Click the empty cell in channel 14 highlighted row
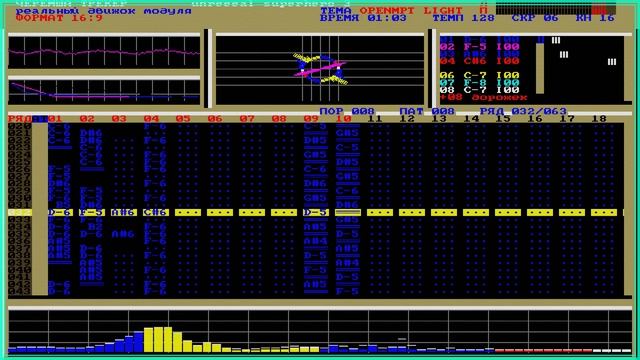The image size is (640, 360). [x=476, y=213]
